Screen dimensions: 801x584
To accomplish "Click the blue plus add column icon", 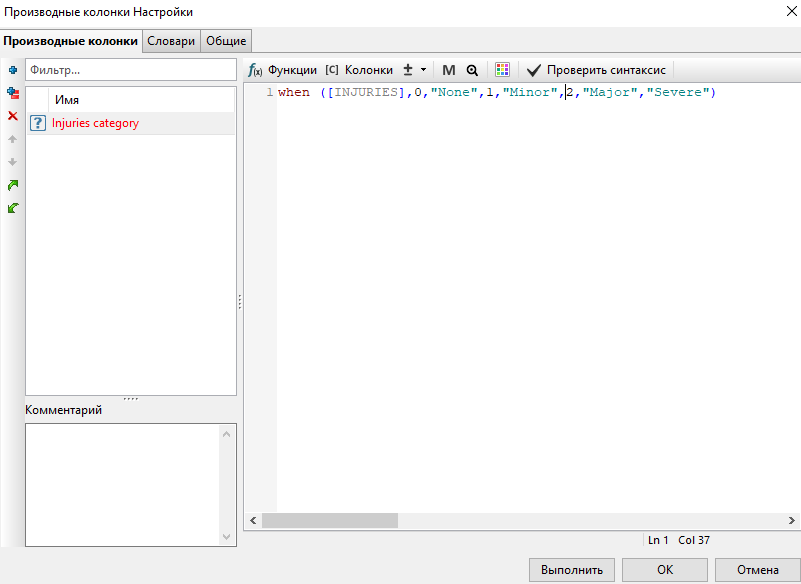I will (x=13, y=70).
